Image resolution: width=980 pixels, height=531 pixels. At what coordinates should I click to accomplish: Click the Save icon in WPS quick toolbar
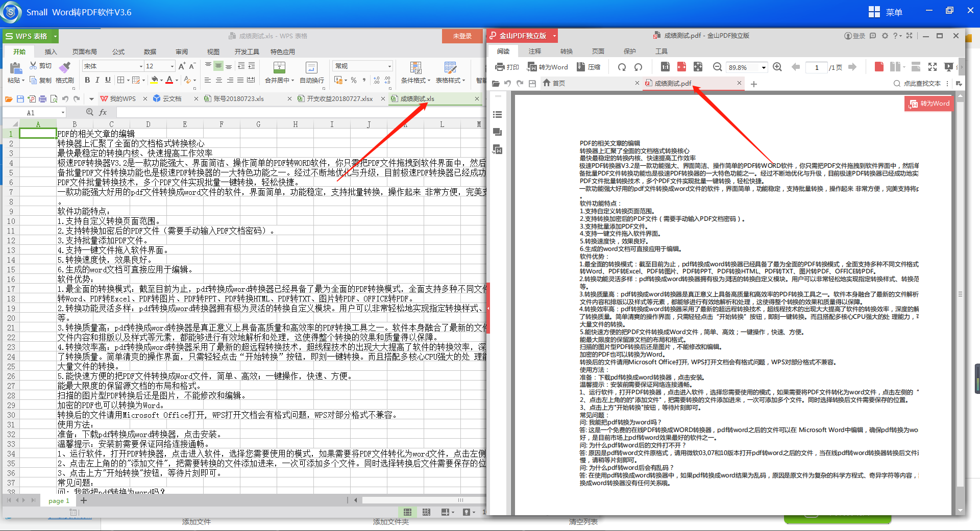click(x=20, y=98)
